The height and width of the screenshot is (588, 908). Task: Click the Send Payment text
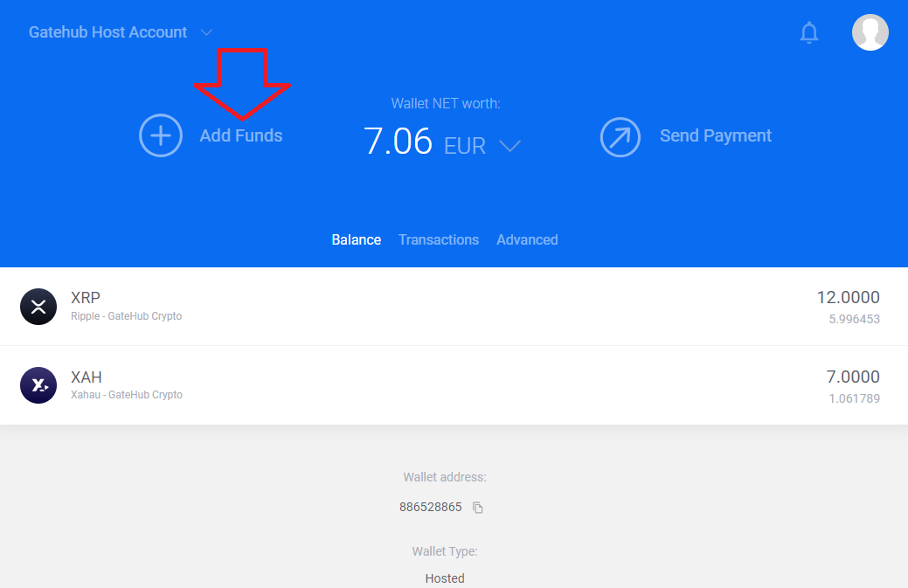(x=715, y=136)
